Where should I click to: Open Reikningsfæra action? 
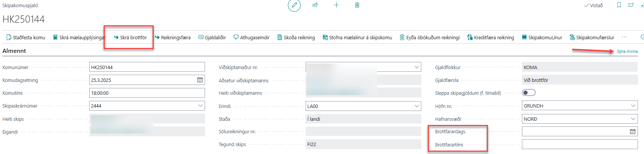(x=173, y=37)
